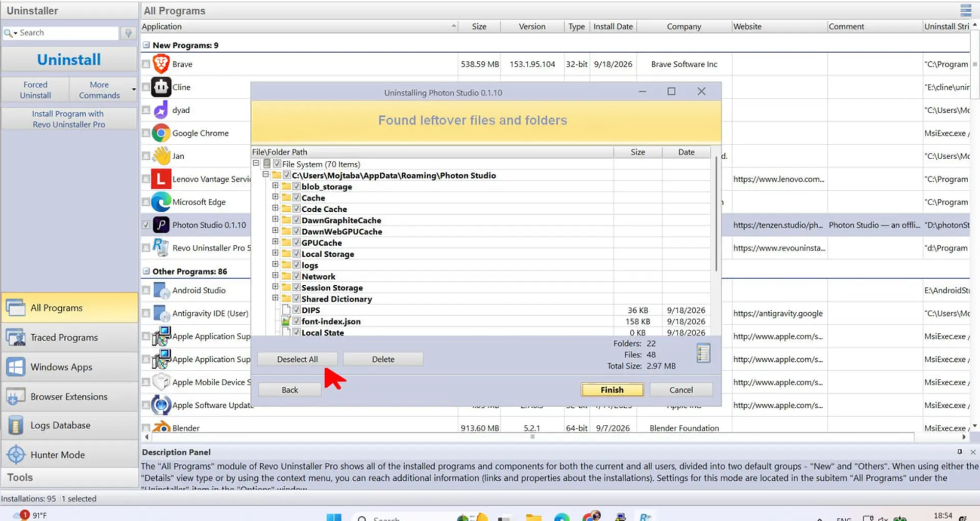
Task: Expand the DawnGraphiteCache folder node
Action: tap(275, 219)
